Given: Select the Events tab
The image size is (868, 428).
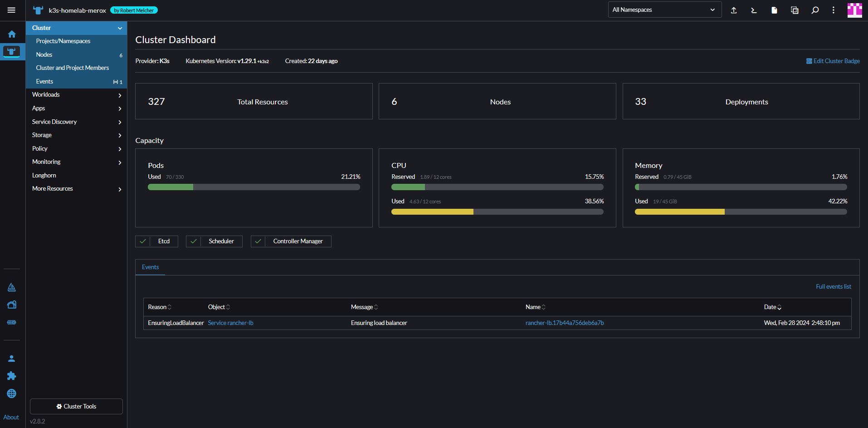Looking at the screenshot, I should 150,267.
